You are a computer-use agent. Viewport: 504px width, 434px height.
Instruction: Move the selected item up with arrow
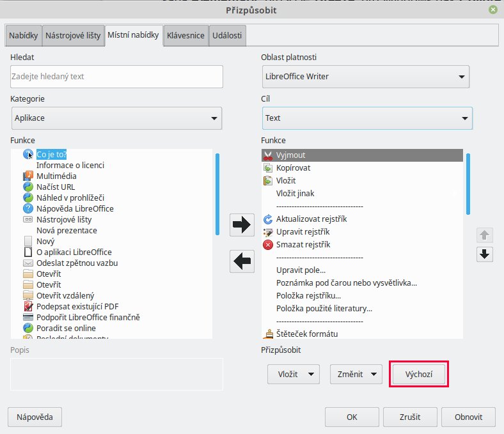484,235
